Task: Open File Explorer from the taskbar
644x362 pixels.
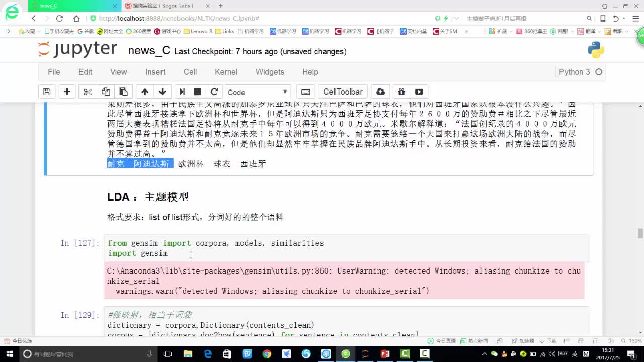Action: tap(187, 354)
